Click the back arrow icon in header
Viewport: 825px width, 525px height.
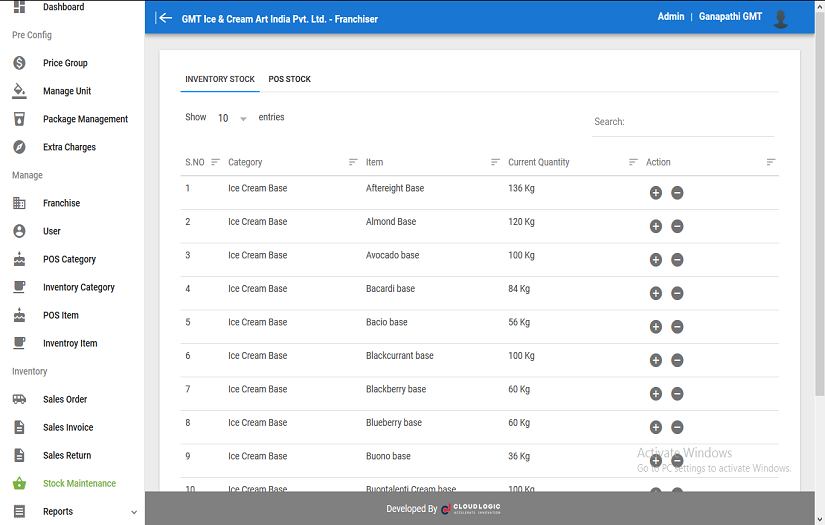(x=164, y=18)
